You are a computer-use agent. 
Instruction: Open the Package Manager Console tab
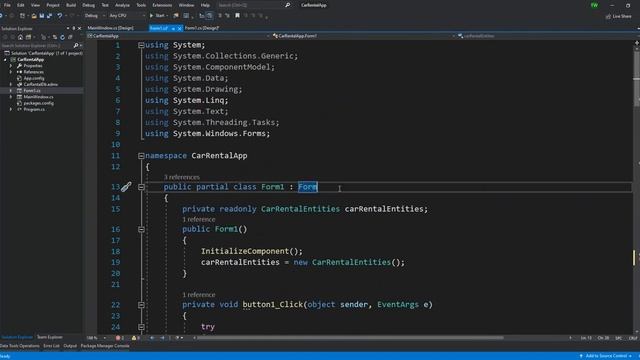[x=105, y=346]
